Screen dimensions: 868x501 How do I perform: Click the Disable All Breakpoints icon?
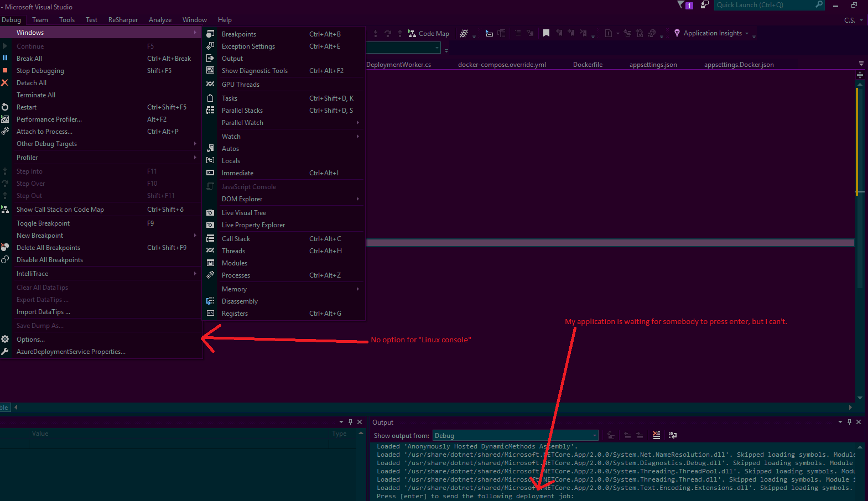pyautogui.click(x=5, y=259)
